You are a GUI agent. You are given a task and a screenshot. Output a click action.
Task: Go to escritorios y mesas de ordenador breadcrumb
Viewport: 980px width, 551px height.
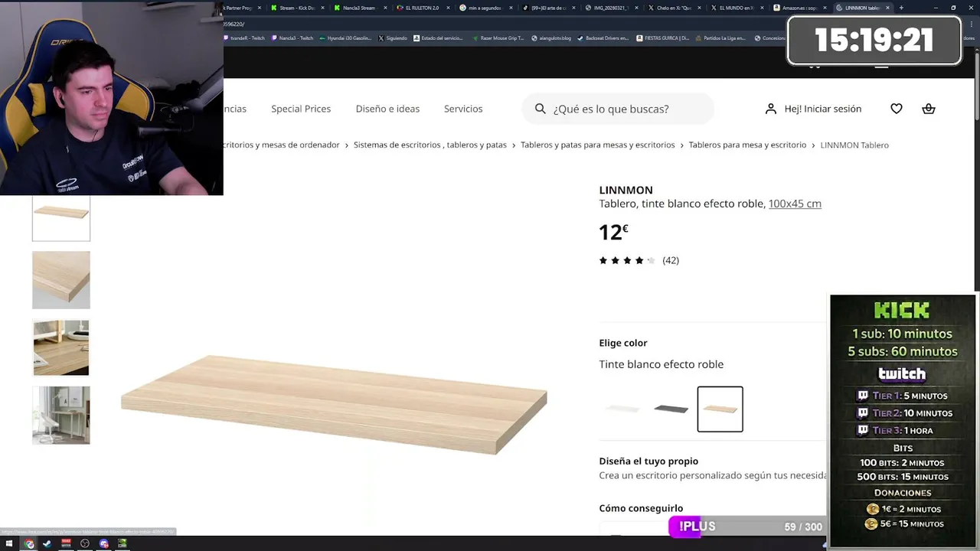281,145
